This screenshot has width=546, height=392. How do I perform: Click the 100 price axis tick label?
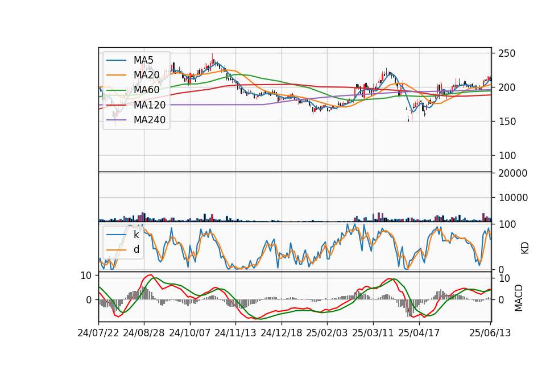coord(507,156)
